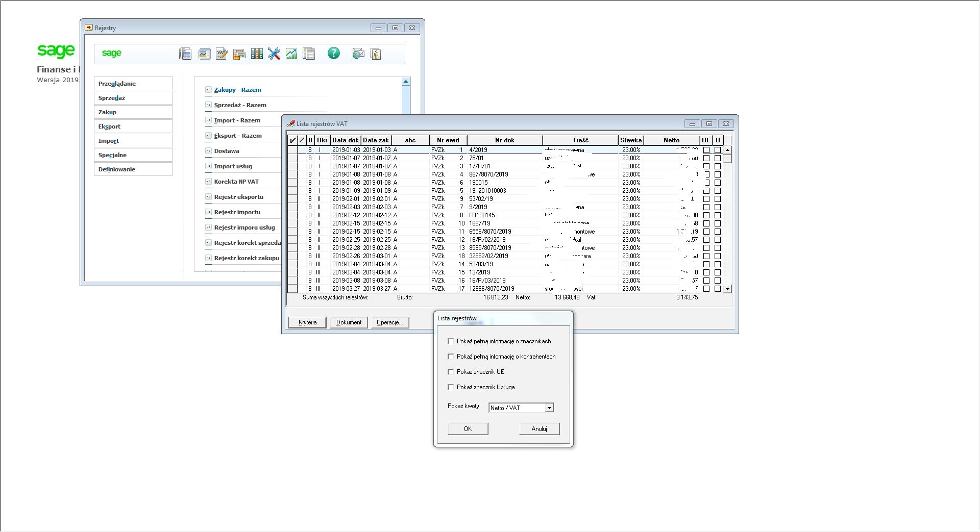The height and width of the screenshot is (532, 980).
Task: Click arrow icon beside Rejestr korekt zakupu
Action: click(x=208, y=258)
